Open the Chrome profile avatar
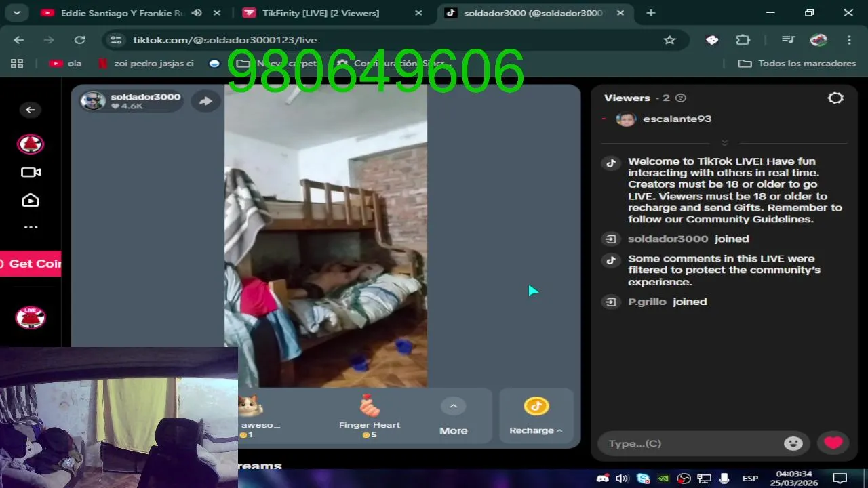Viewport: 868px width, 488px height. pos(819,40)
